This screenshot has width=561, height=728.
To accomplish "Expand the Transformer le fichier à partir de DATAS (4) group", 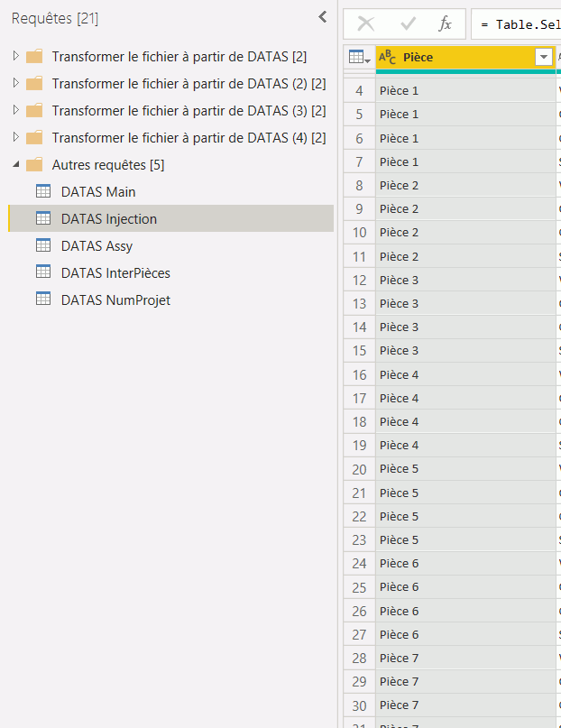I will pos(15,137).
